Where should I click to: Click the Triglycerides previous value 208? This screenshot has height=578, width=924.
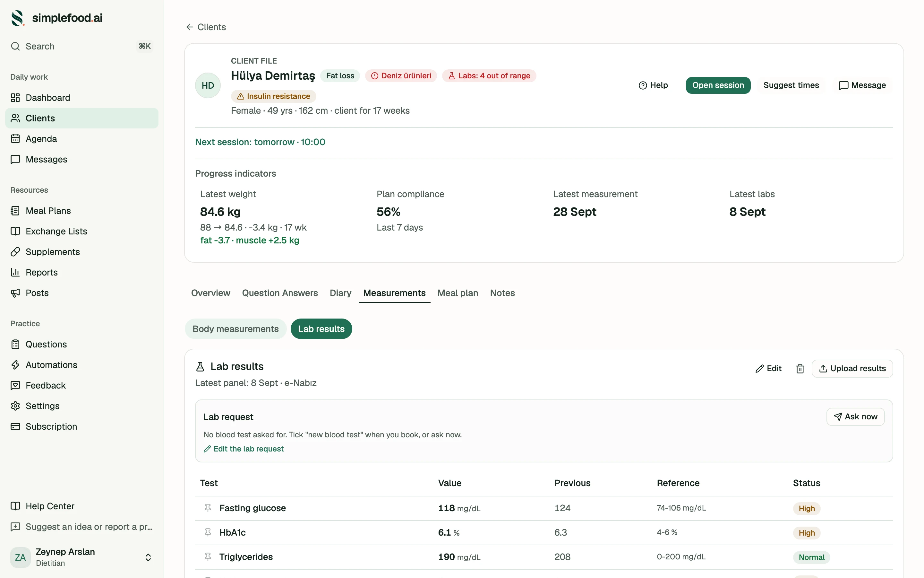click(x=562, y=557)
